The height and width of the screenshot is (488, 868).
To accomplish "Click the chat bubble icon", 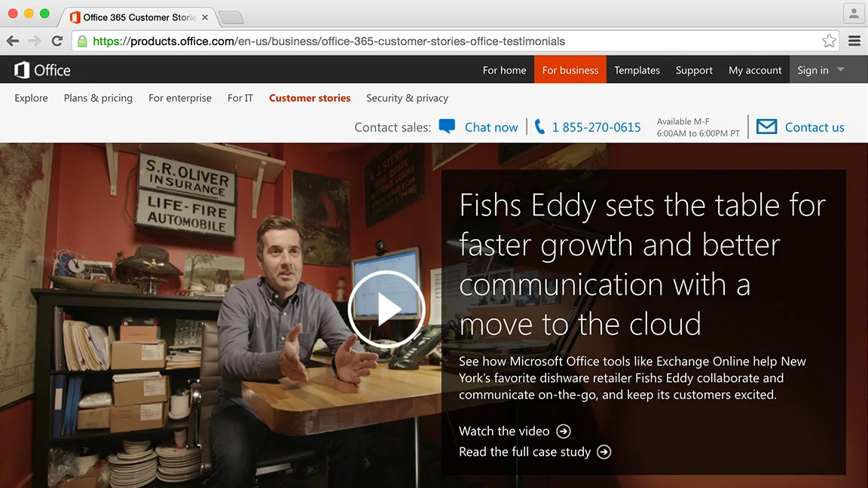I will coord(447,127).
